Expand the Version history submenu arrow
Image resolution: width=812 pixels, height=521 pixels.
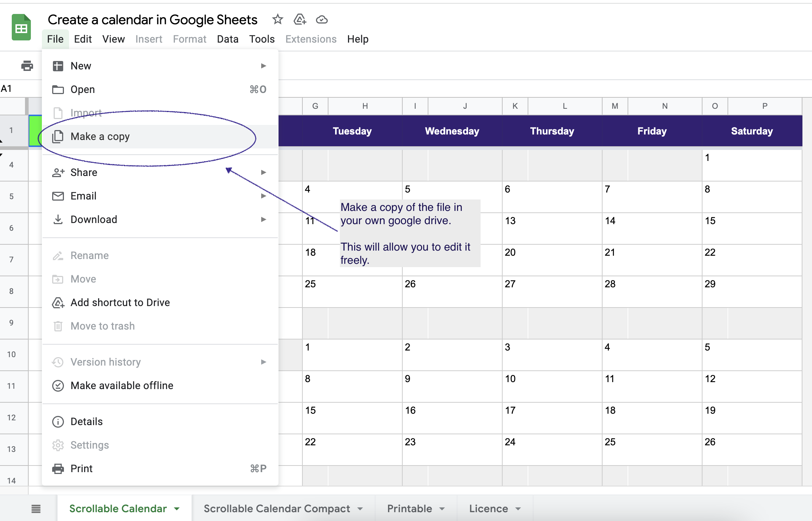(x=263, y=362)
